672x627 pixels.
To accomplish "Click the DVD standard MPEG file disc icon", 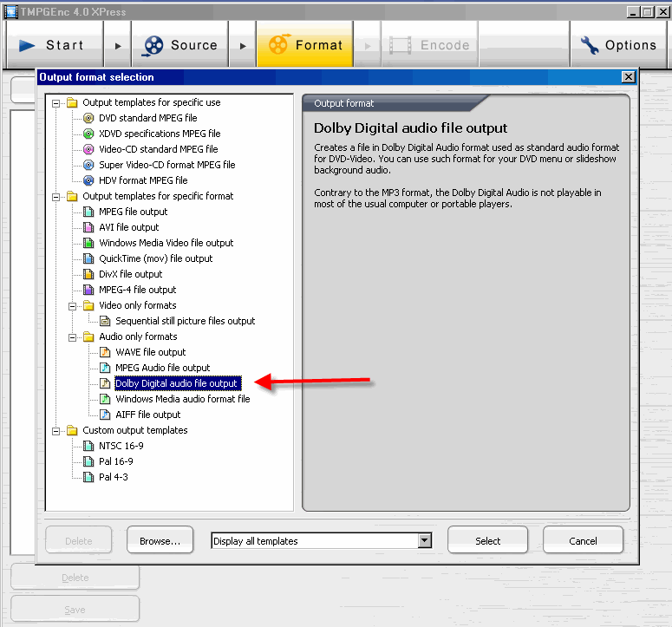I will (88, 118).
